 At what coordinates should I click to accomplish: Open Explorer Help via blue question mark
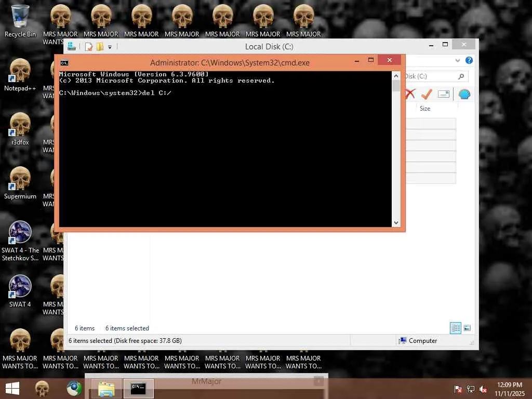point(469,60)
